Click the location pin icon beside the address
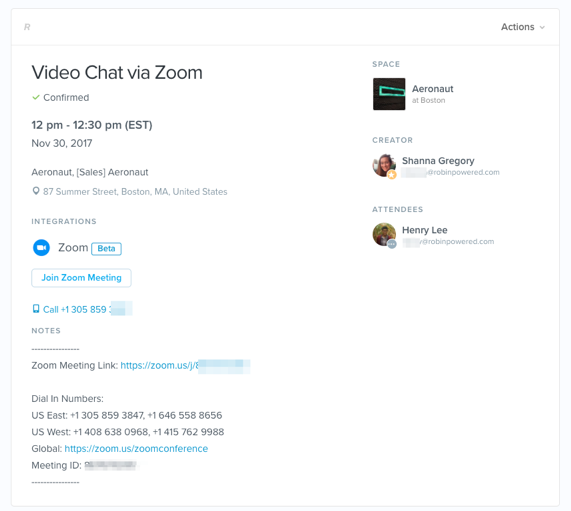Viewport: 571px width, 511px height. pos(36,191)
